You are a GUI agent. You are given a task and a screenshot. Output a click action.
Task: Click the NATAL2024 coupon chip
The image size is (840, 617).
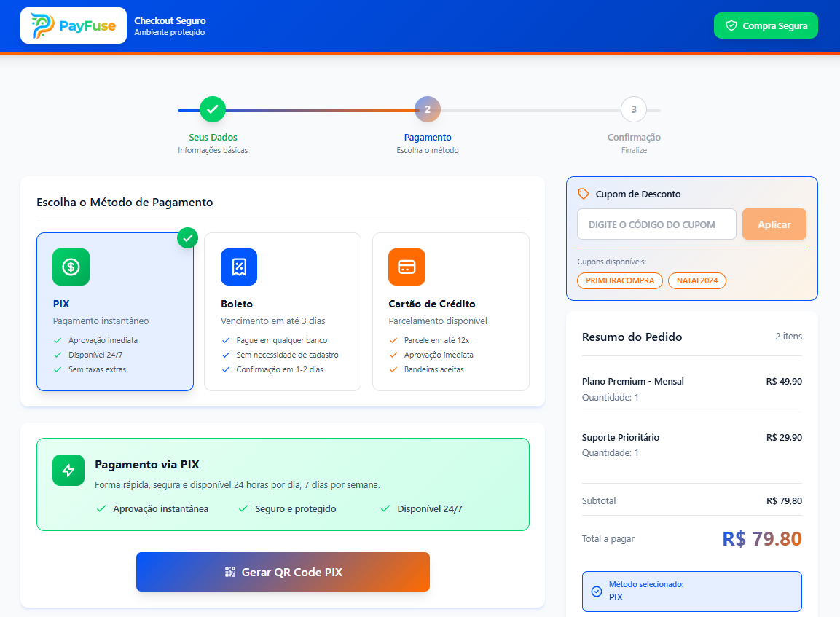tap(696, 280)
